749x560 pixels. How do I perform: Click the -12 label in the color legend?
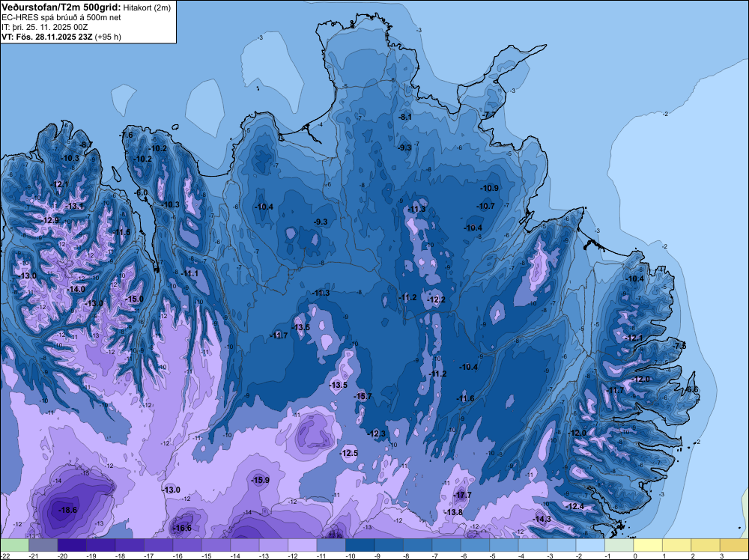pyautogui.click(x=293, y=556)
